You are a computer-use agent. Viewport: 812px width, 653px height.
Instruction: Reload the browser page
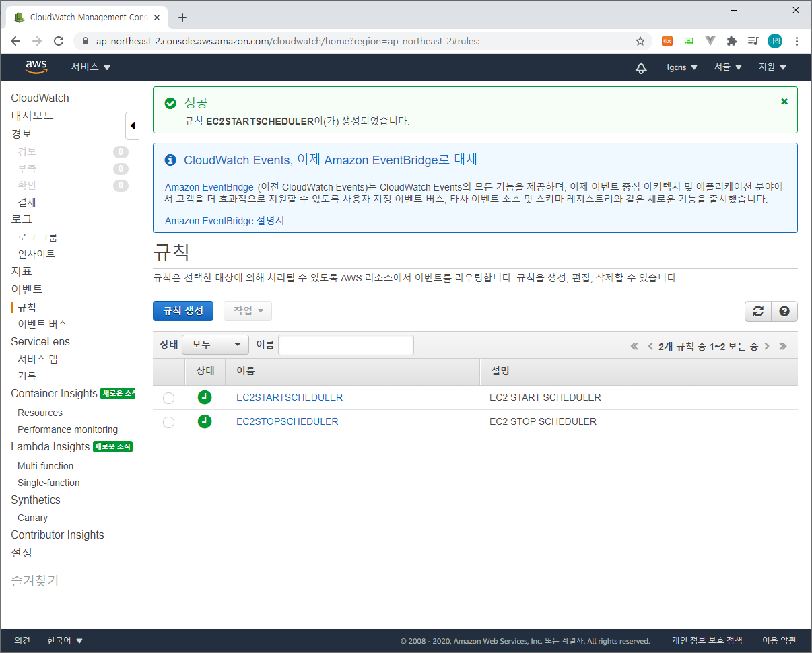[59, 41]
